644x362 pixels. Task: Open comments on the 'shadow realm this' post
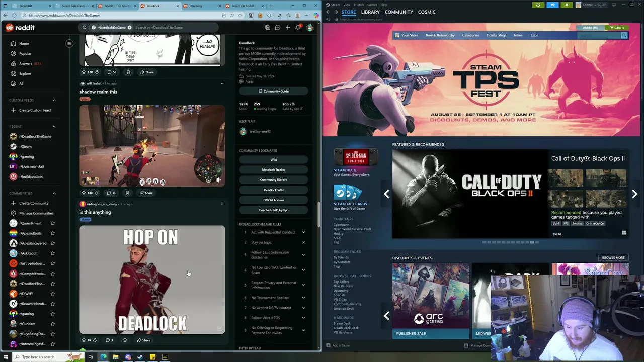[111, 193]
